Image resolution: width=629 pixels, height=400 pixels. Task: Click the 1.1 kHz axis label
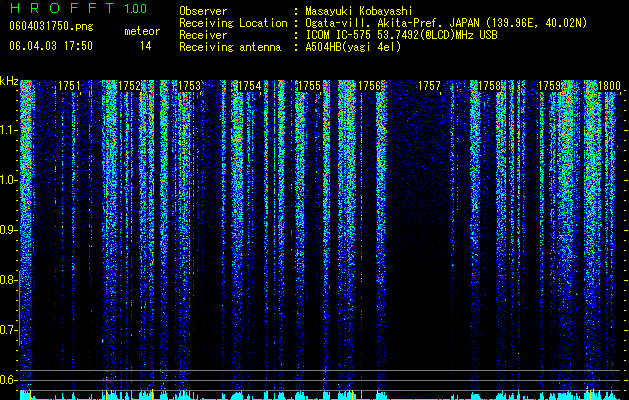(8, 130)
